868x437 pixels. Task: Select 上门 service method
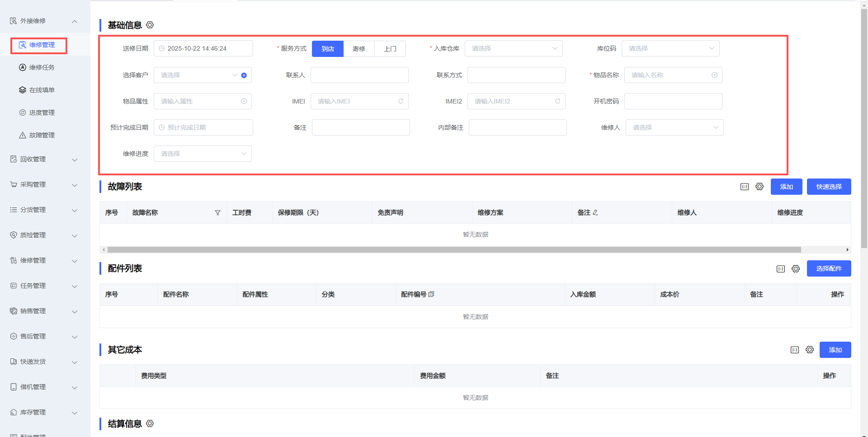click(x=390, y=49)
